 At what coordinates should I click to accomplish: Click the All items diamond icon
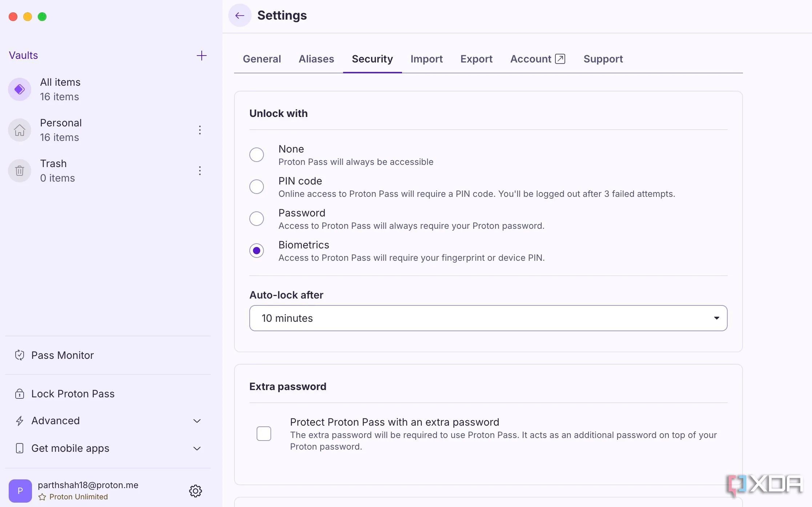[20, 89]
